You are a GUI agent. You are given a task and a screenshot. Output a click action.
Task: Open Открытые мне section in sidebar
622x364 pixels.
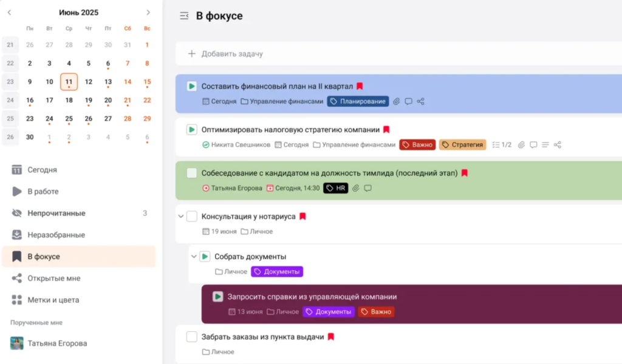tap(79, 278)
